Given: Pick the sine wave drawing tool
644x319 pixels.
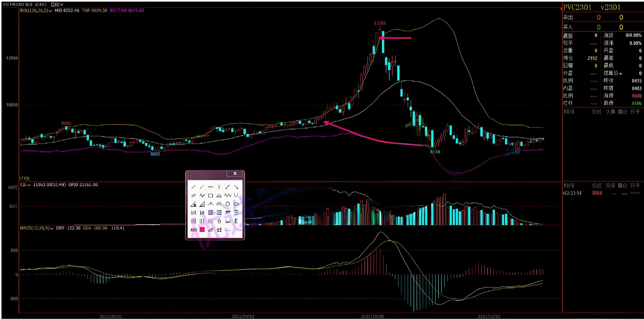Looking at the screenshot, I should point(228,195).
